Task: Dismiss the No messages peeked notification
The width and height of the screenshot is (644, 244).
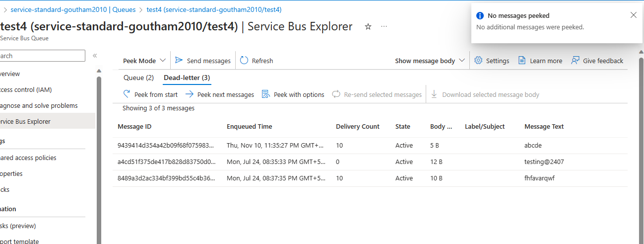Action: coord(633,15)
